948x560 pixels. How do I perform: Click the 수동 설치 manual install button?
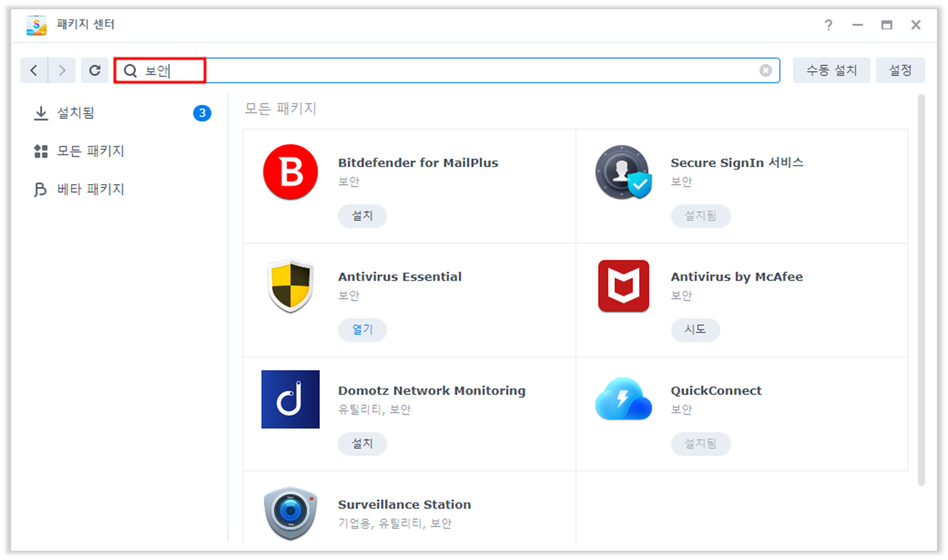831,71
